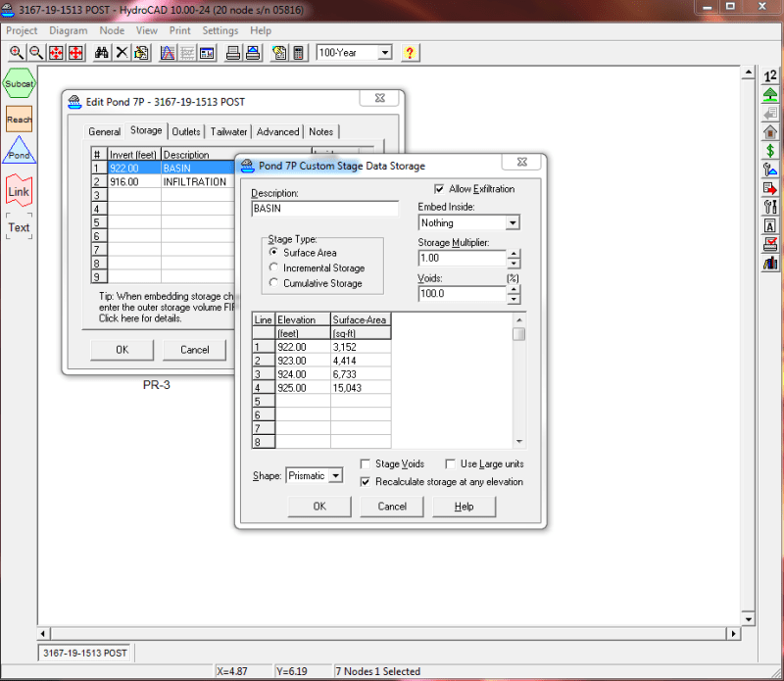Click the stage table scrollbar down arrow
Image resolution: width=784 pixels, height=681 pixels.
[519, 442]
